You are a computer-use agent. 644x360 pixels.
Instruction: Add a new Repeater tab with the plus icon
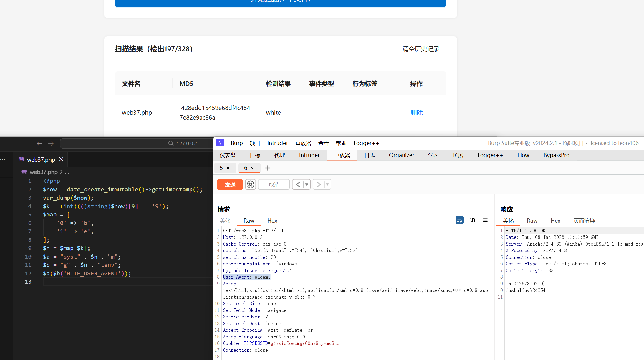268,168
